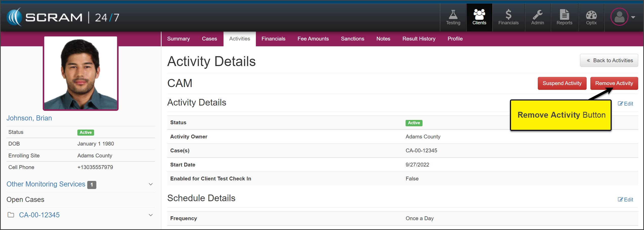Select the Admin wrench icon
The image size is (644, 230).
537,15
